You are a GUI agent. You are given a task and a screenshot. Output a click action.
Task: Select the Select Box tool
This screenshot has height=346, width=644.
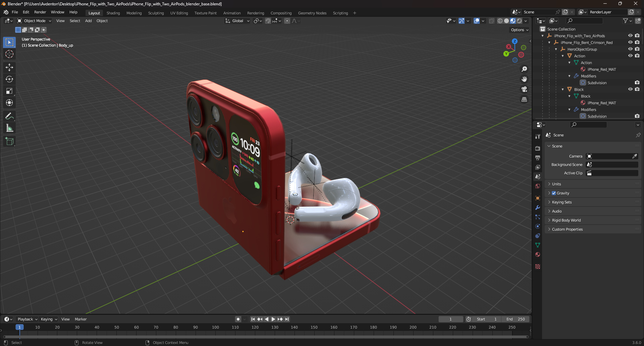9,42
